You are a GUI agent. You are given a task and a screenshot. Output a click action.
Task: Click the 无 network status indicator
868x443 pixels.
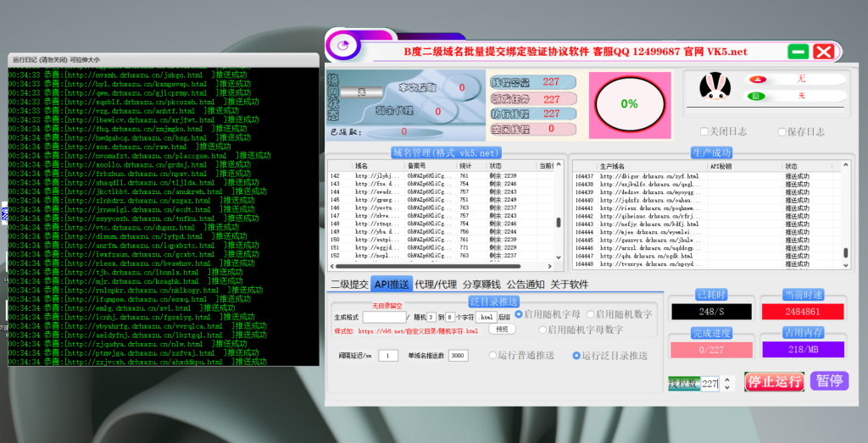pyautogui.click(x=361, y=91)
